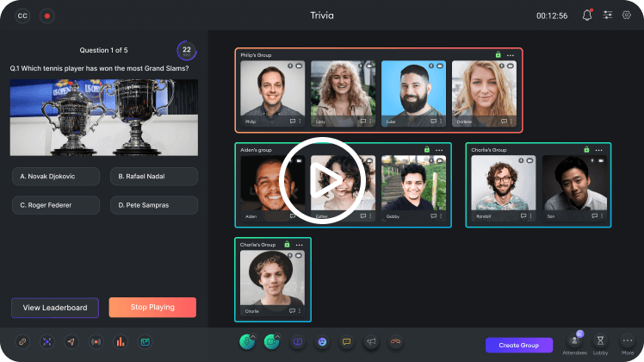Open the teal whiteboard edit icon

(x=145, y=342)
